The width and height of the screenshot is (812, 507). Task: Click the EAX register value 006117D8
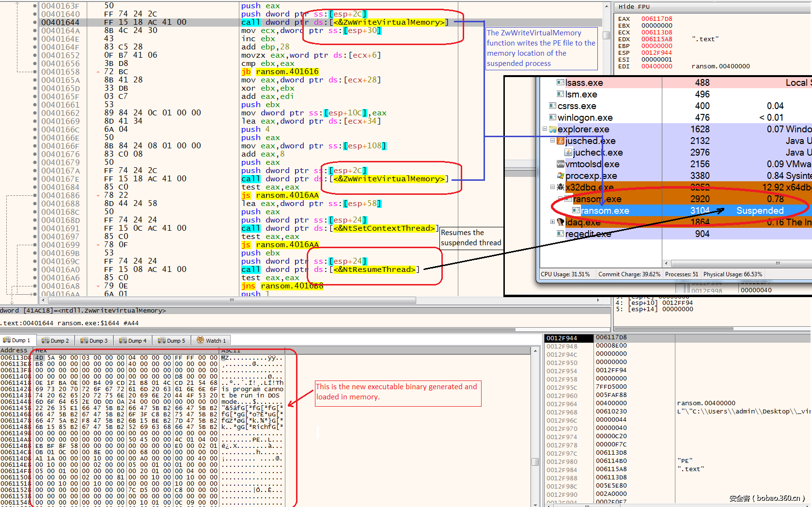point(656,19)
